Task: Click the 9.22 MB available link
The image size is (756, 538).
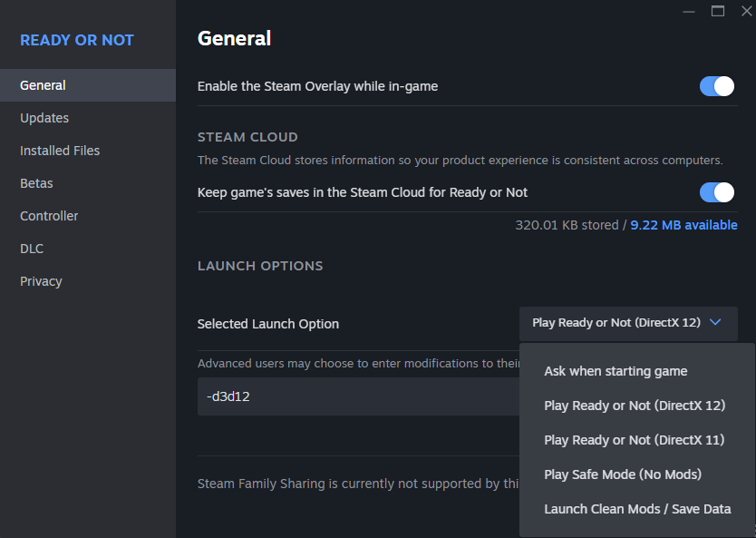Action: (683, 225)
